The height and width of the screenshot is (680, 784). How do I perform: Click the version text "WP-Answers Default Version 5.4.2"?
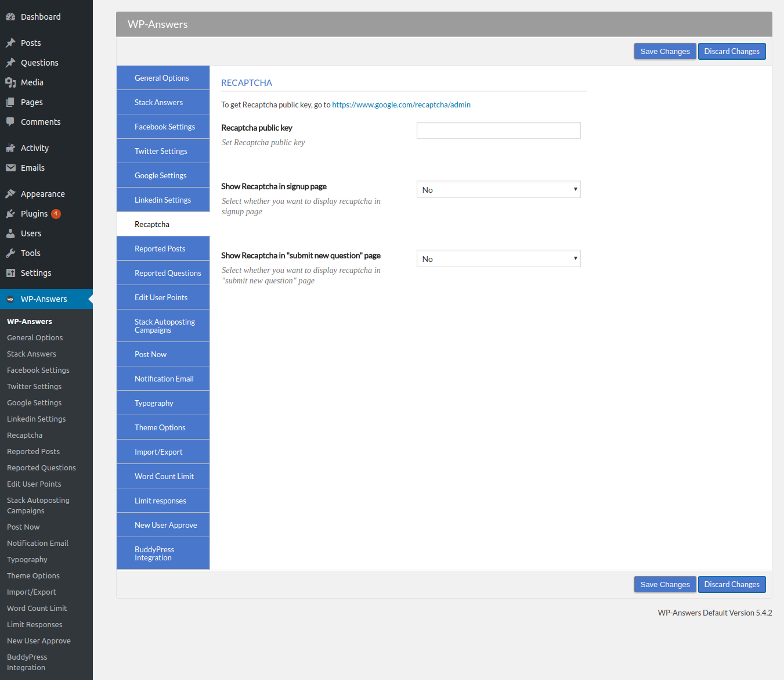[715, 613]
